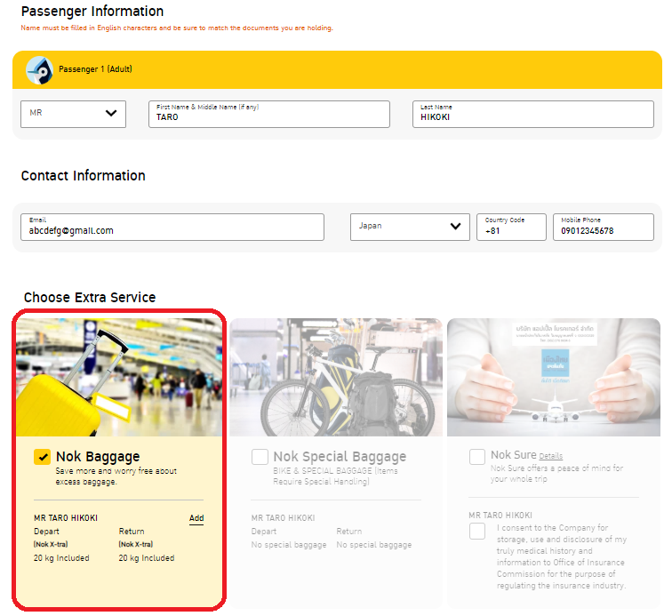Click the Nok Air passenger avatar icon

click(x=39, y=70)
